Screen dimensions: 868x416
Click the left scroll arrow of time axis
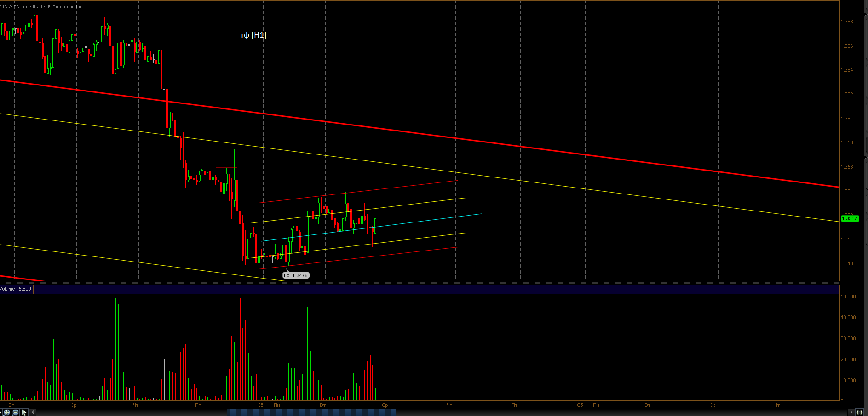33,412
